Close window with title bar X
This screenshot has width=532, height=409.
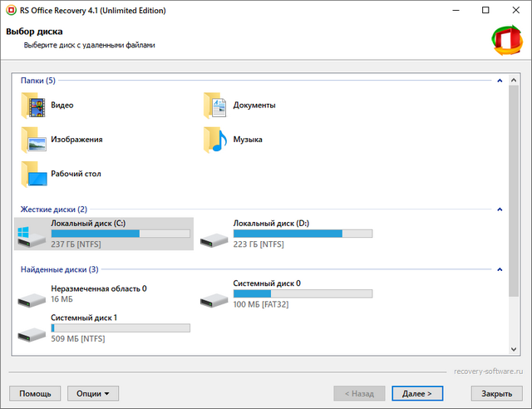pos(515,10)
